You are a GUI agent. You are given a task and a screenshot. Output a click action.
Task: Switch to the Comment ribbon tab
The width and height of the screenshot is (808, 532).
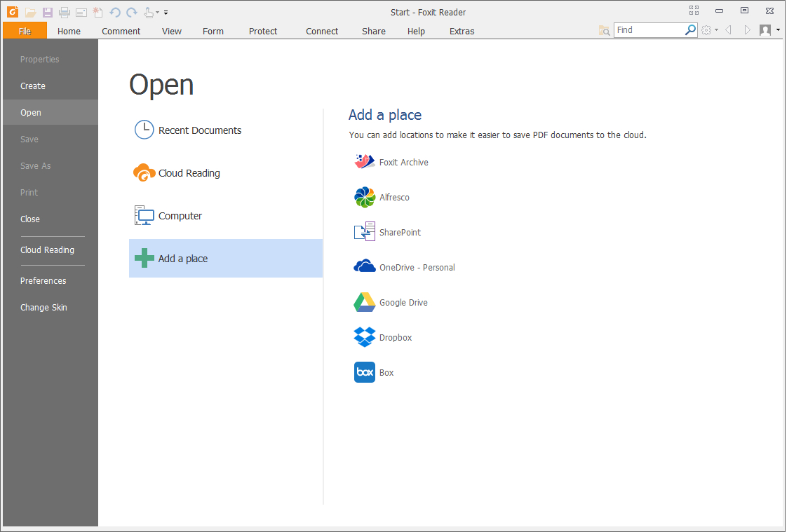click(x=121, y=31)
